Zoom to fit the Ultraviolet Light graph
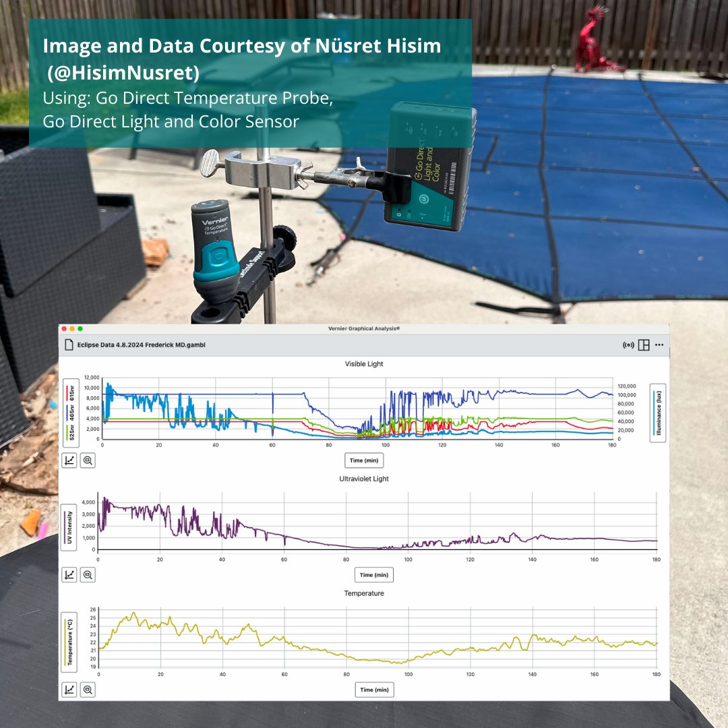This screenshot has height=728, width=728. click(x=86, y=574)
